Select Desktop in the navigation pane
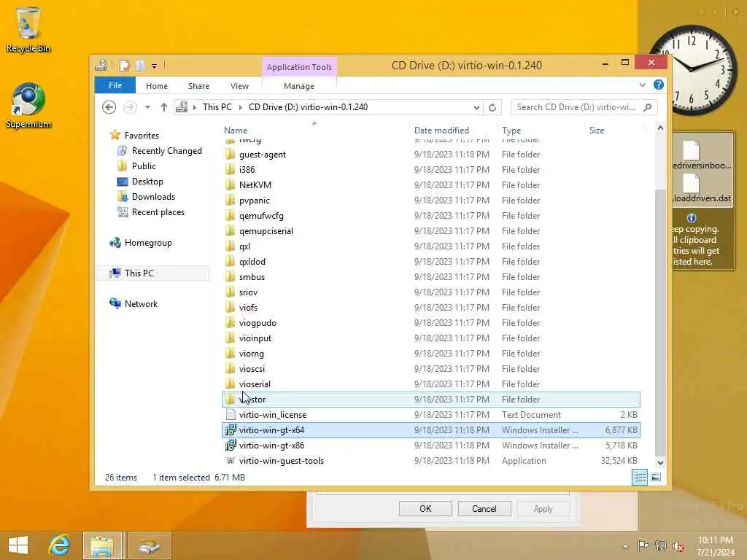Screen dimensions: 747x560 pos(147,182)
